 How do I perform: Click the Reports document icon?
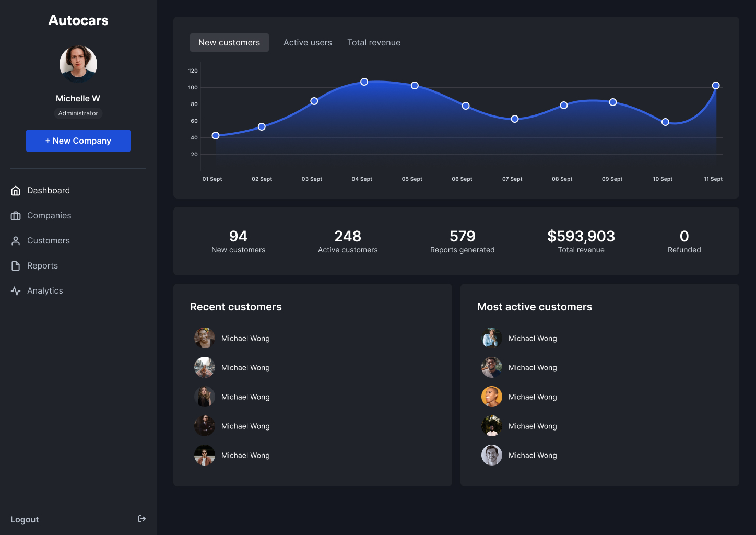(x=16, y=266)
